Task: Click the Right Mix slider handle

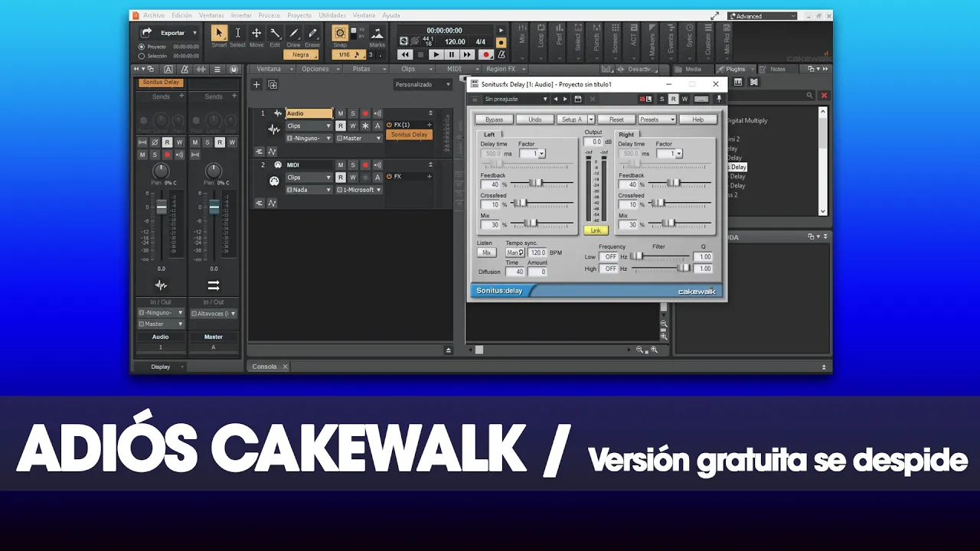Action: click(668, 223)
